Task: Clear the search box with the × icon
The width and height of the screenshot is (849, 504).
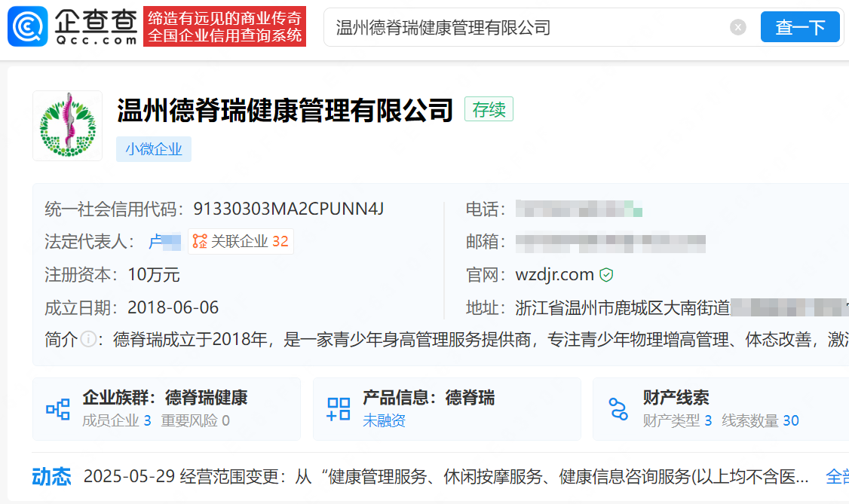Action: click(737, 26)
